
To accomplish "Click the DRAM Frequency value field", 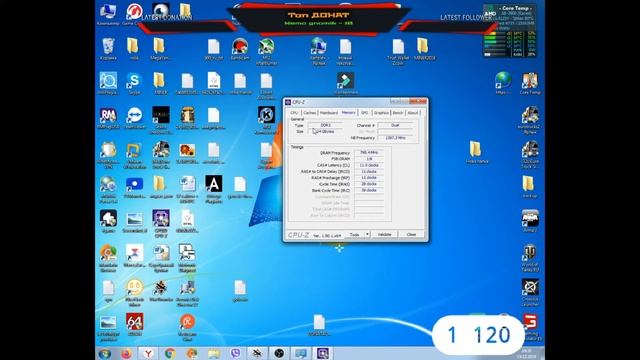I will pos(369,153).
